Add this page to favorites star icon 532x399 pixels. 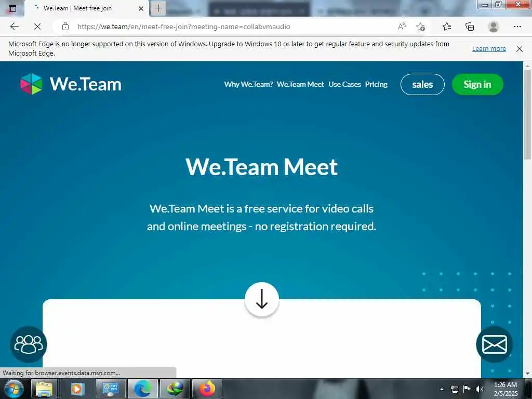[421, 26]
